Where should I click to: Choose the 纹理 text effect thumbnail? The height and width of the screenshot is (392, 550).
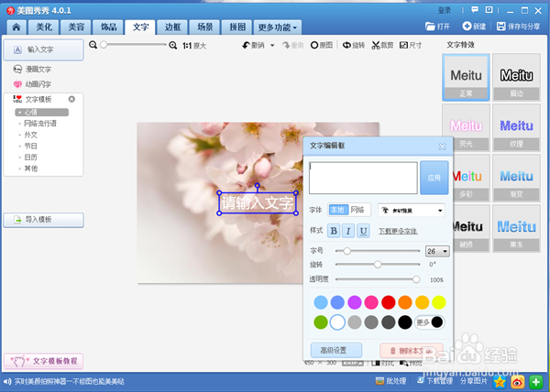516,128
